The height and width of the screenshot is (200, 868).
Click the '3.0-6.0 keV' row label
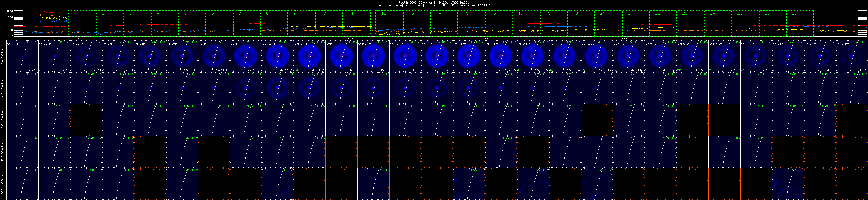3,56
